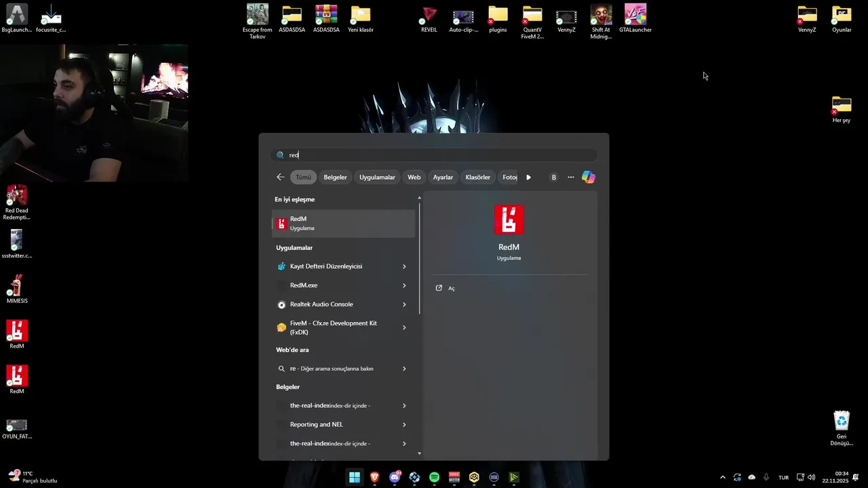
Task: Open the BsgLauncher desktop icon
Action: point(17,18)
